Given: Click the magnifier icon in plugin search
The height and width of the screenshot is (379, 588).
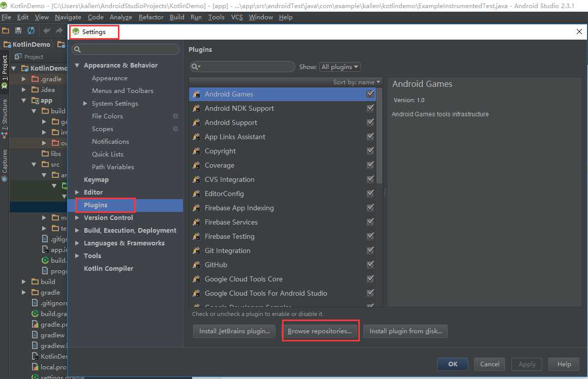Looking at the screenshot, I should tap(196, 67).
